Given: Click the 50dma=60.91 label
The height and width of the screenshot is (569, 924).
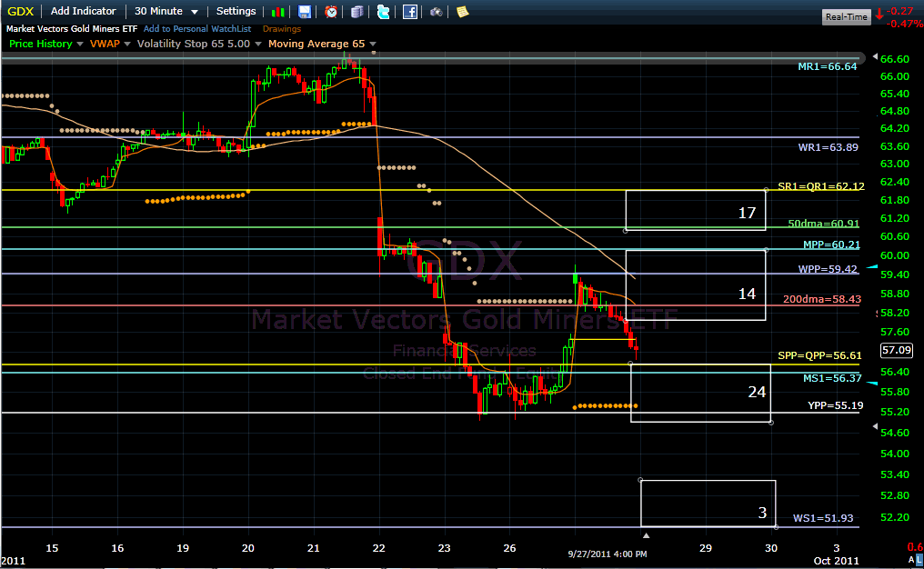Looking at the screenshot, I should 824,224.
